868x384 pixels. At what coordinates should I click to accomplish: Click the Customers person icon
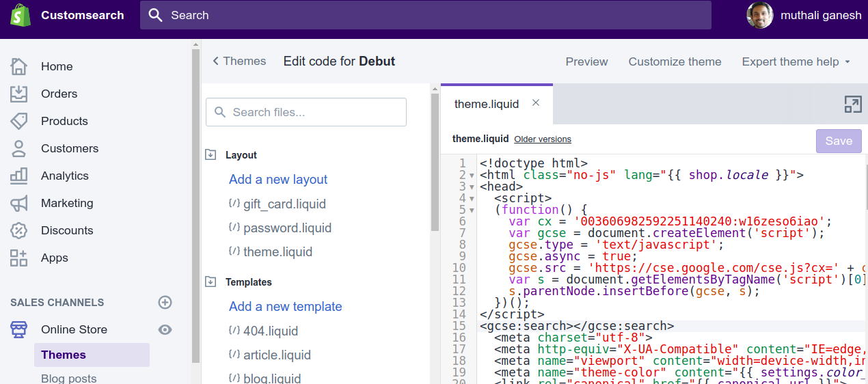[19, 148]
